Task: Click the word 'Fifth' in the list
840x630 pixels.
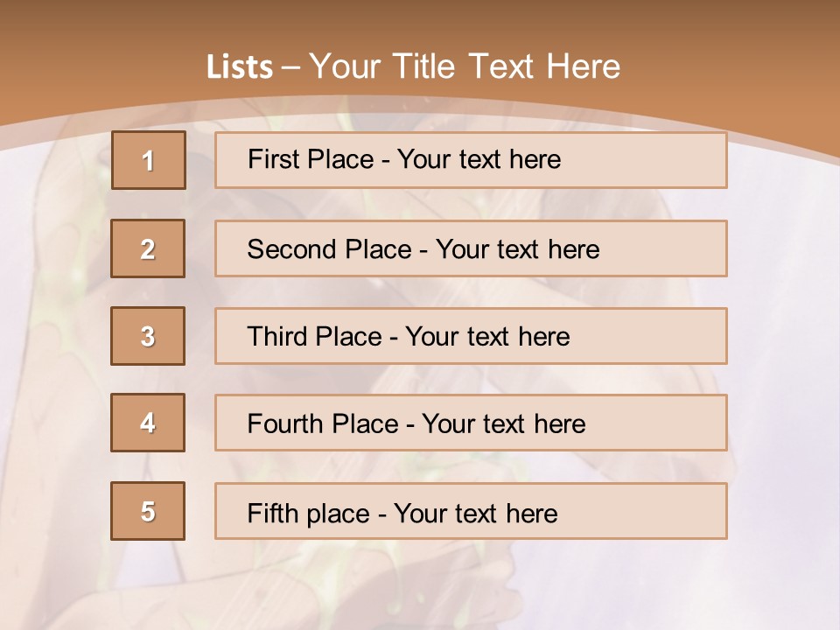Action: pyautogui.click(x=270, y=513)
